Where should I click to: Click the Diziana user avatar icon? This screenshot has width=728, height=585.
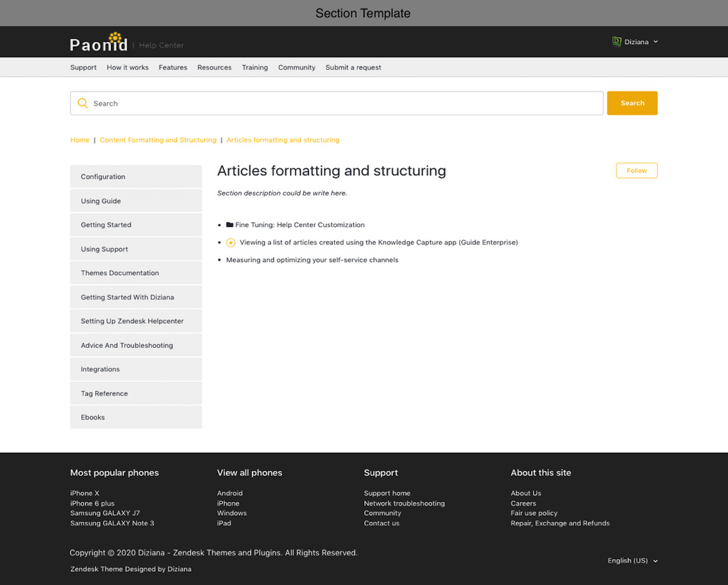coord(616,42)
